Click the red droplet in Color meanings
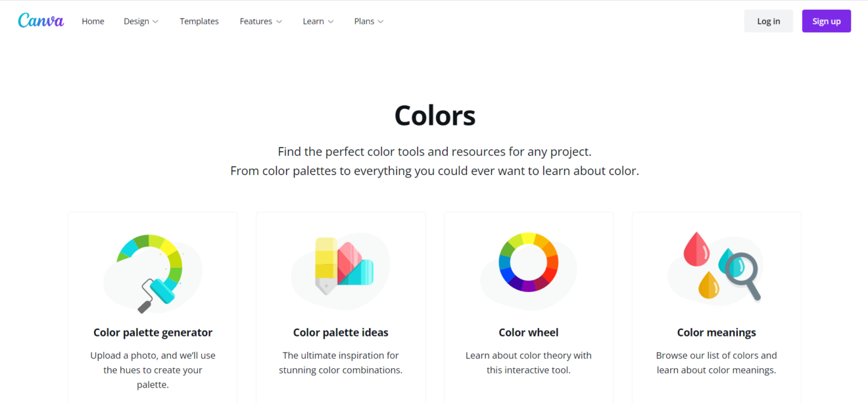The width and height of the screenshot is (868, 403). click(696, 249)
